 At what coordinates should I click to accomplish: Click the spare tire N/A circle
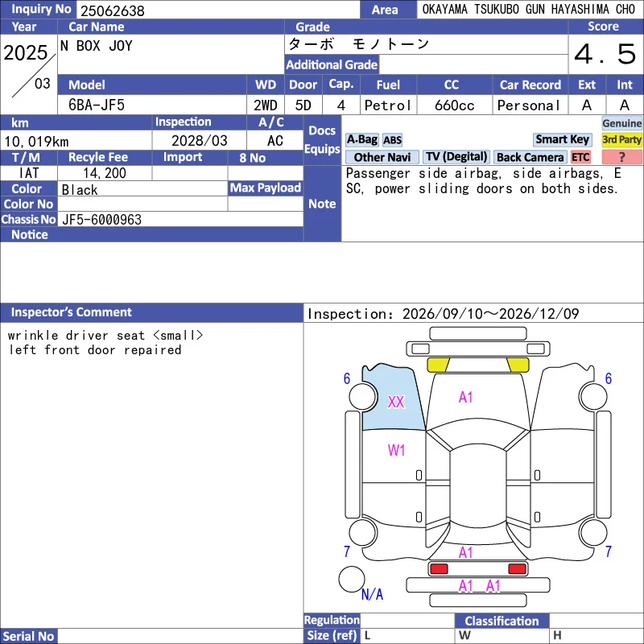click(x=352, y=579)
